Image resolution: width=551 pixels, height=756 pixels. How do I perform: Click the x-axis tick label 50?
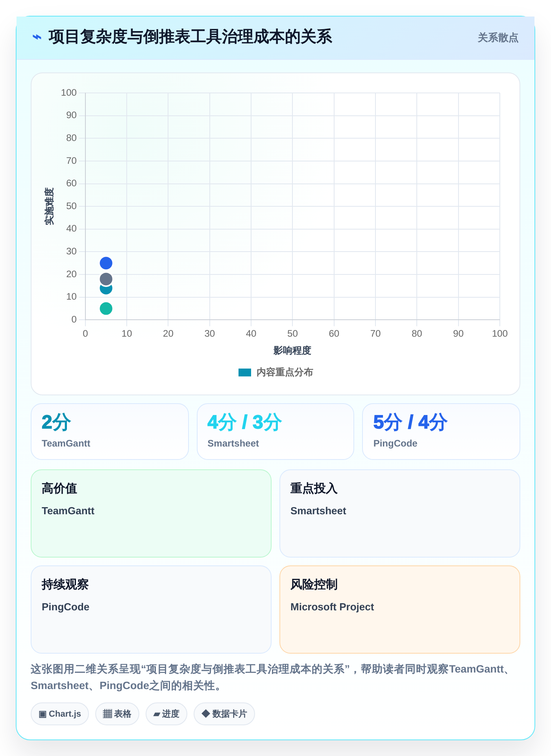pos(292,334)
